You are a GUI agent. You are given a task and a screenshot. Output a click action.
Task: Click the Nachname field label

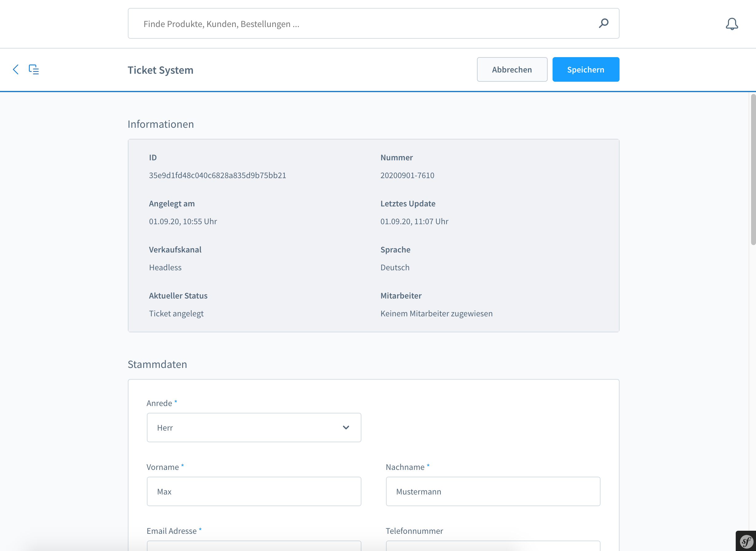(x=405, y=467)
